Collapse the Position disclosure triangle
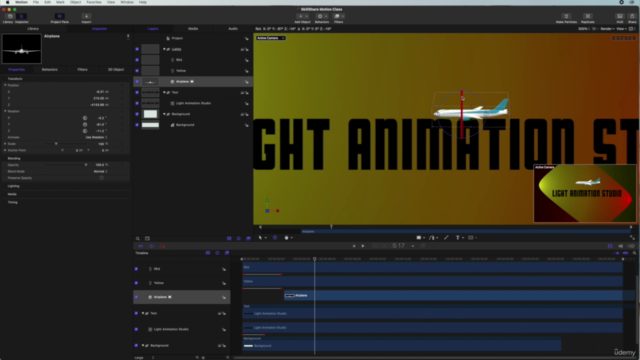The height and width of the screenshot is (360, 640). tap(5, 85)
